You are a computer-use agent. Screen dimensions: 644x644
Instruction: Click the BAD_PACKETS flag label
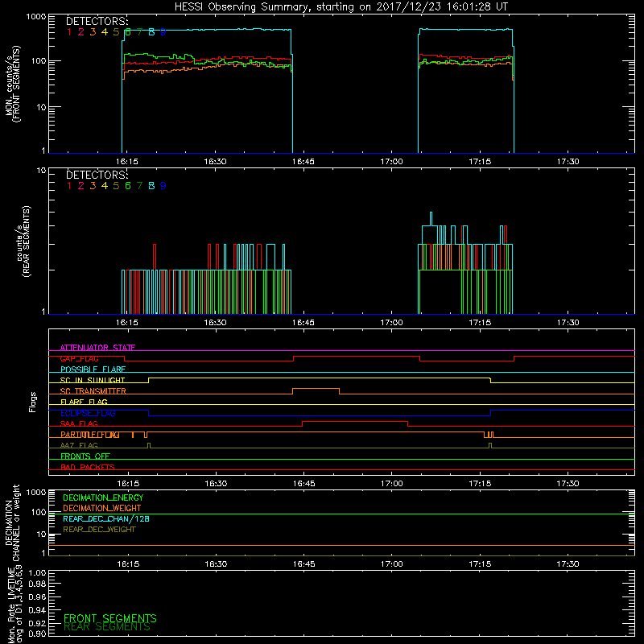coord(88,467)
